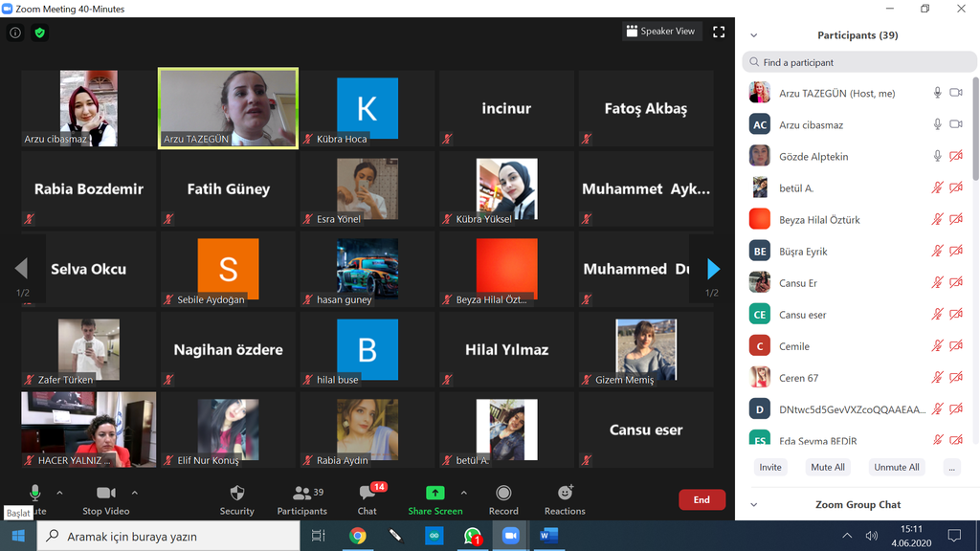
Task: Click the participants list scrollbar
Action: coord(975,134)
